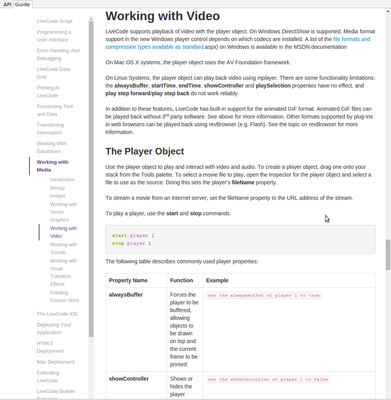Open Working With Databases guide
The height and width of the screenshot is (400, 391).
click(x=52, y=147)
